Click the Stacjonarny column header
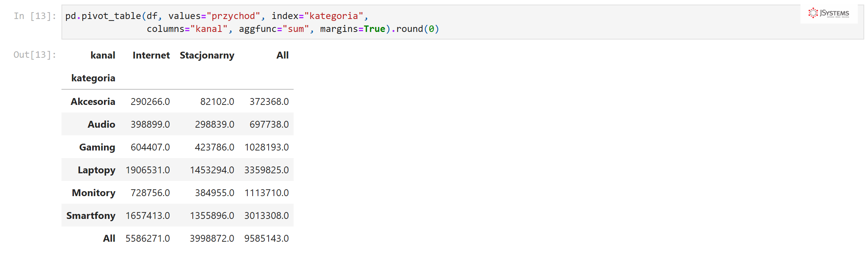Image resolution: width=868 pixels, height=263 pixels. click(207, 55)
